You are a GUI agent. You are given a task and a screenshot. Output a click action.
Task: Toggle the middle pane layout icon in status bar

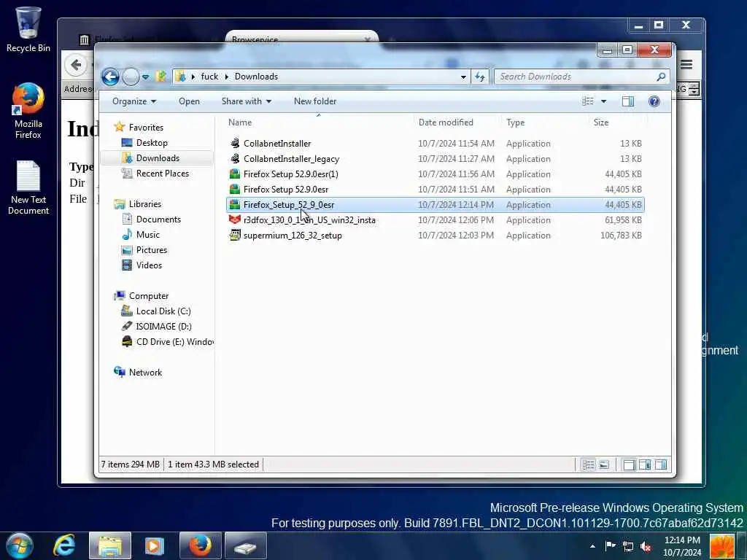click(645, 464)
